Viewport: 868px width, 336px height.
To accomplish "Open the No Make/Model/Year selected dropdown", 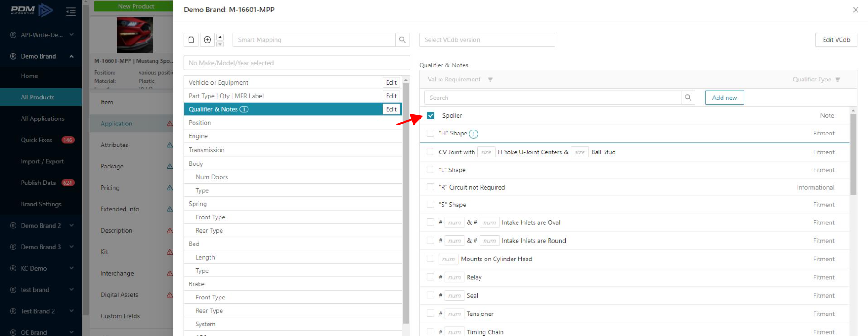I will (x=297, y=63).
